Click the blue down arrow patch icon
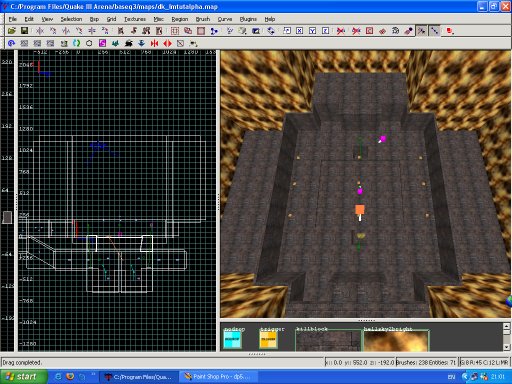Screen dimensions: 512x384 click(x=141, y=43)
